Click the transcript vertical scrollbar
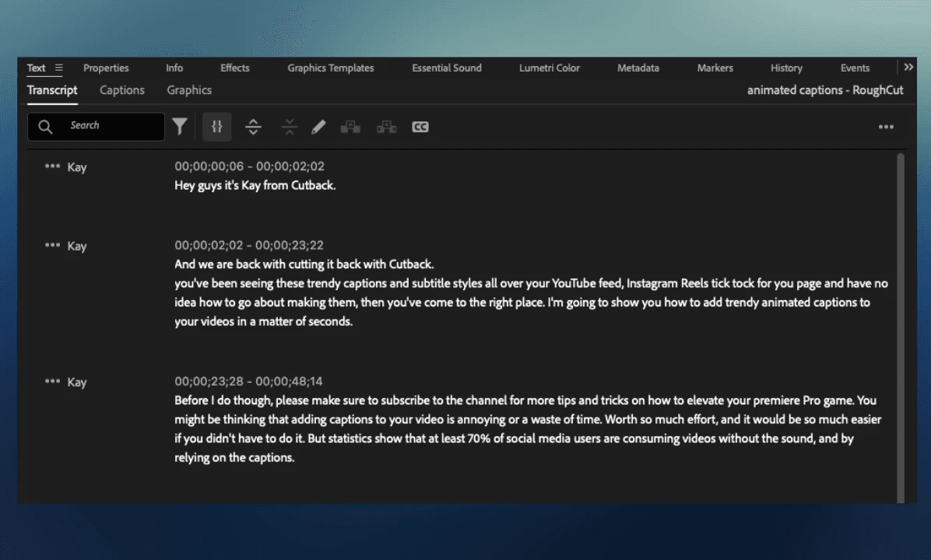The height and width of the screenshot is (560, 931). 900,327
